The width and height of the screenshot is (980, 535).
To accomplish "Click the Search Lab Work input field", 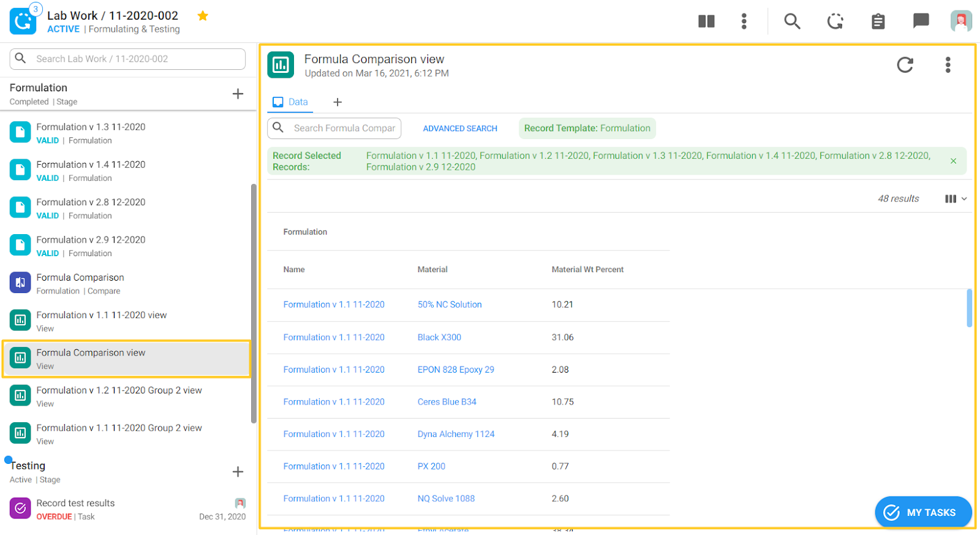I will click(127, 59).
